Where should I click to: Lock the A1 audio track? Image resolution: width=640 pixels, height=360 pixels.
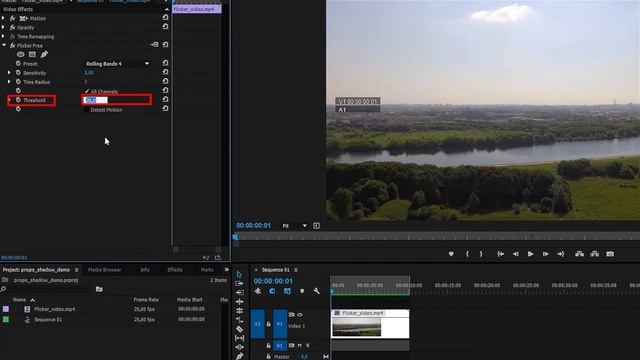[268, 346]
